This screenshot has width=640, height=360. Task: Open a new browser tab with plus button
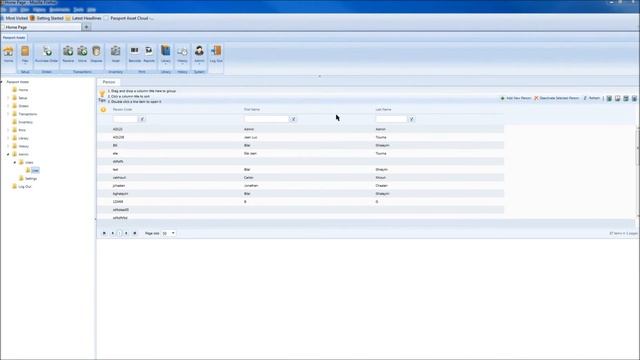tap(87, 27)
